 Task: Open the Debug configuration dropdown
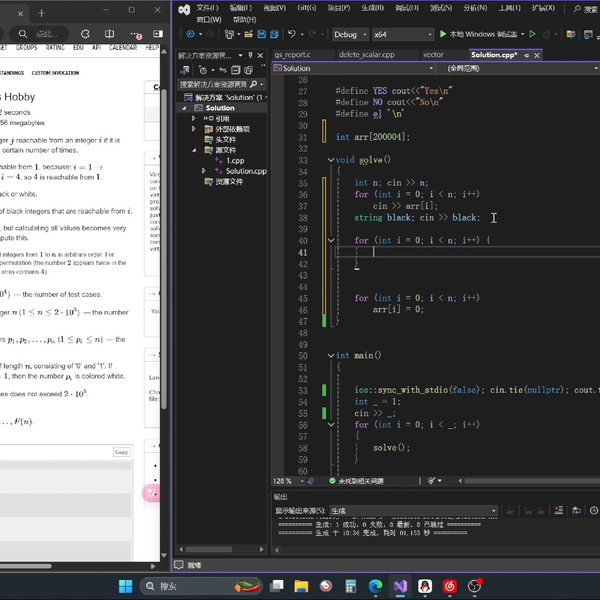(351, 34)
